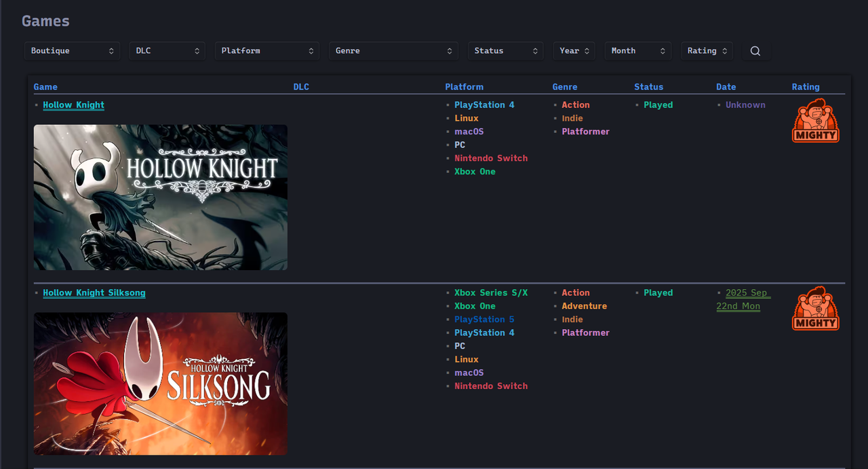
Task: Click the Mighty rating badge for Silksong
Action: tap(815, 308)
